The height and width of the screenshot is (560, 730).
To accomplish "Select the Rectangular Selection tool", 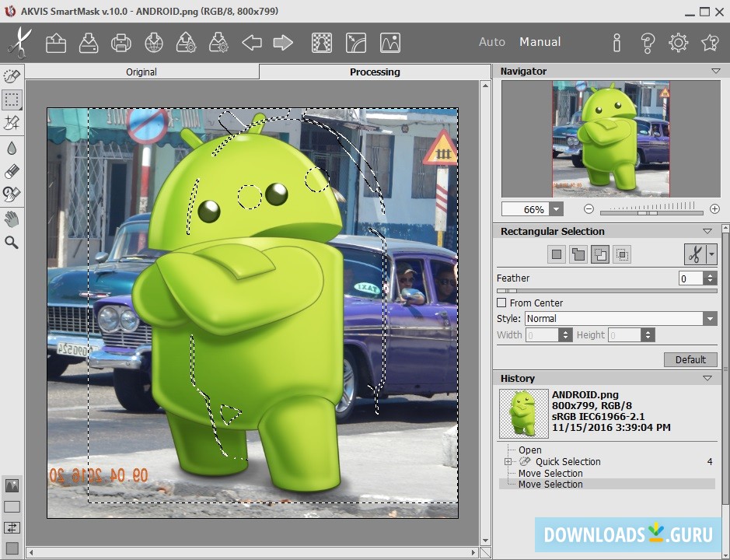I will pyautogui.click(x=12, y=100).
